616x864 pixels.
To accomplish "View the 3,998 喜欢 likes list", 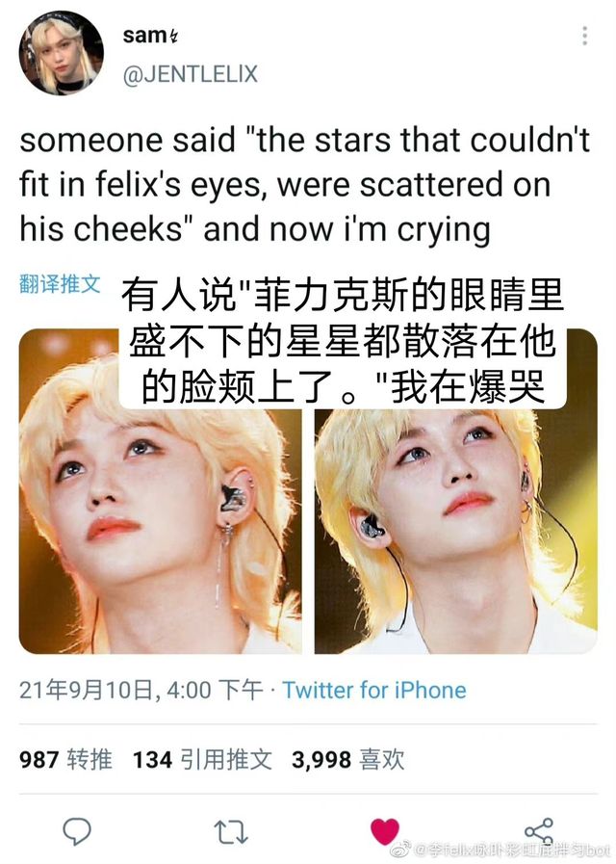I will pos(347,760).
